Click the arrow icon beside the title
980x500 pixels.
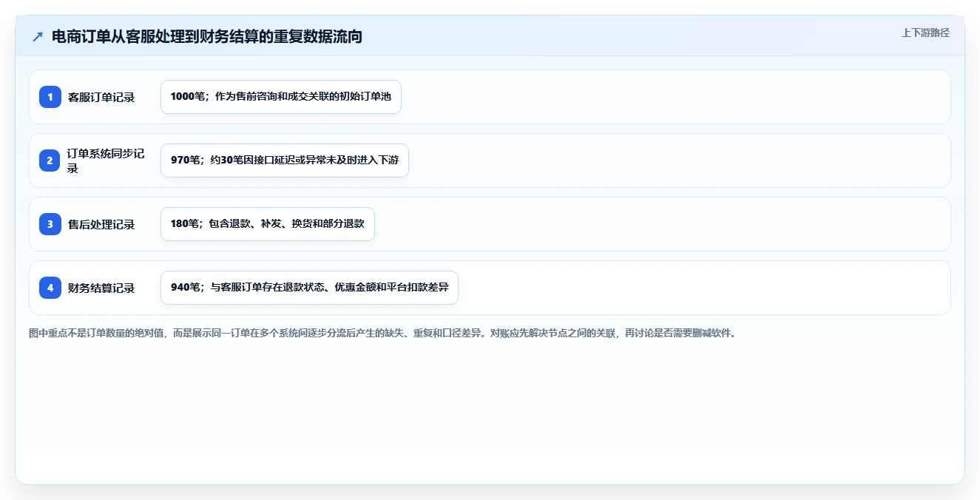coord(37,36)
